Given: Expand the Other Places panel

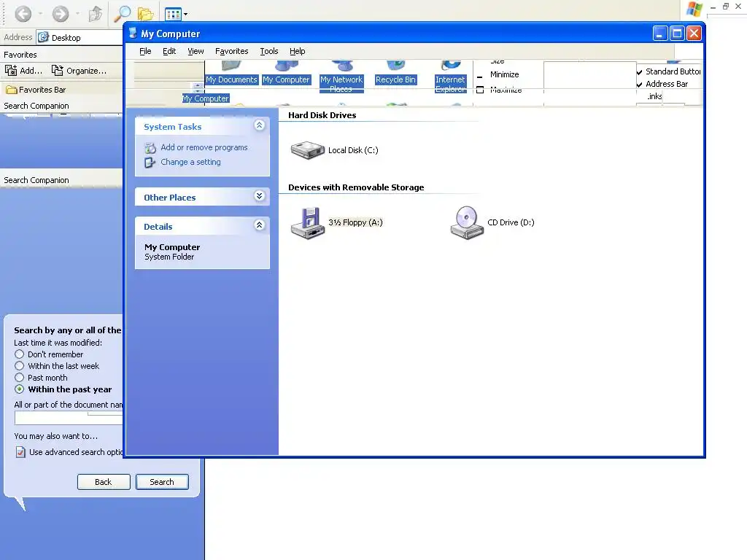Looking at the screenshot, I should pyautogui.click(x=259, y=195).
